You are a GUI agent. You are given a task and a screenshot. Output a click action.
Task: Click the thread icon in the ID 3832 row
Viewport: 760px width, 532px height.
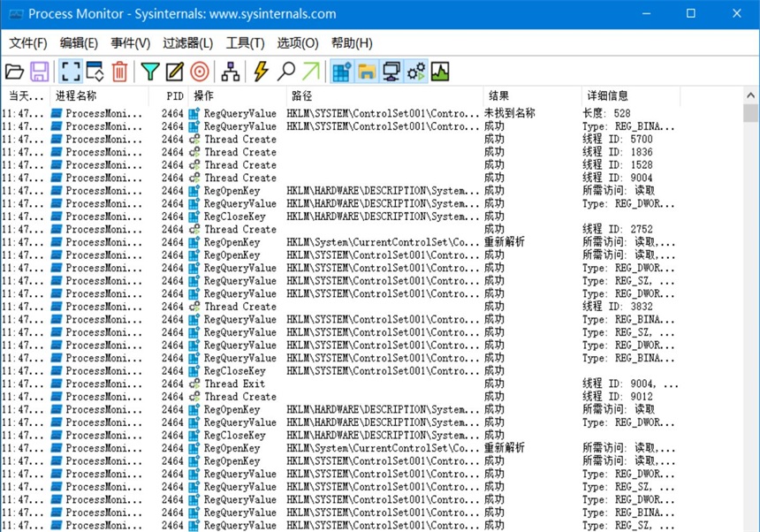[194, 307]
